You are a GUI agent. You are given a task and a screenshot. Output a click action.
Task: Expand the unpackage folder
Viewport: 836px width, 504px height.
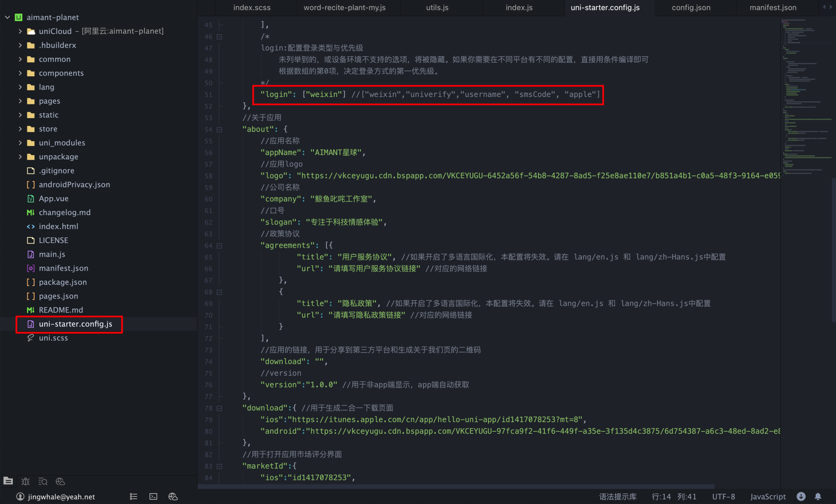coord(20,156)
